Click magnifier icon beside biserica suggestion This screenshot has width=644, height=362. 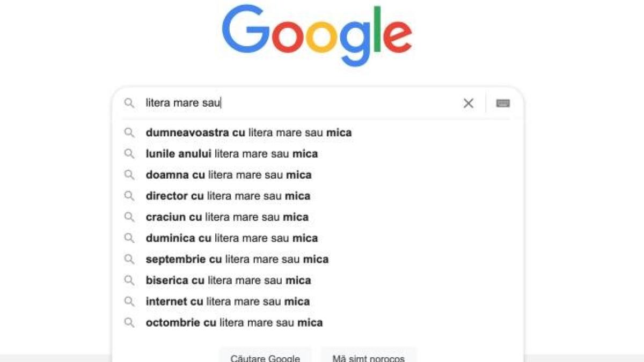click(x=129, y=280)
